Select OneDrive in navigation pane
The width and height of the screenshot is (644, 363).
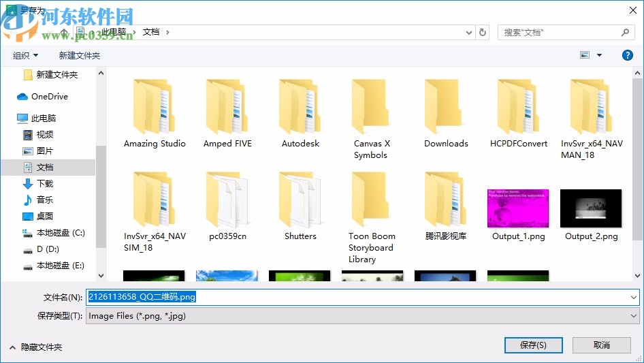coord(42,96)
